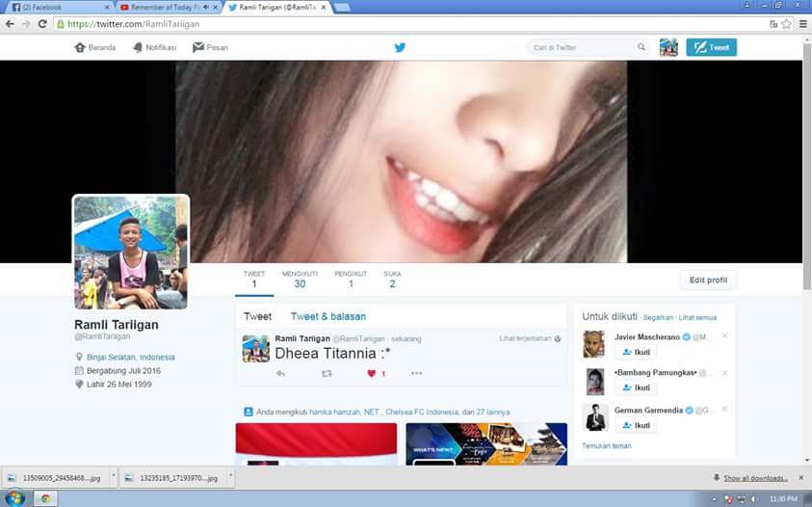This screenshot has height=507, width=812.
Task: Open dropdown for 13235185 download item
Action: click(x=230, y=475)
